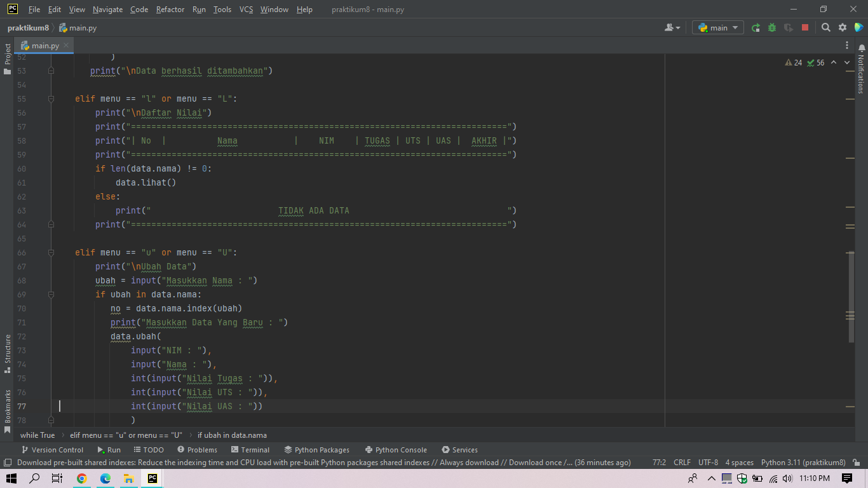Open the Terminal tool window
The image size is (868, 488).
point(250,450)
